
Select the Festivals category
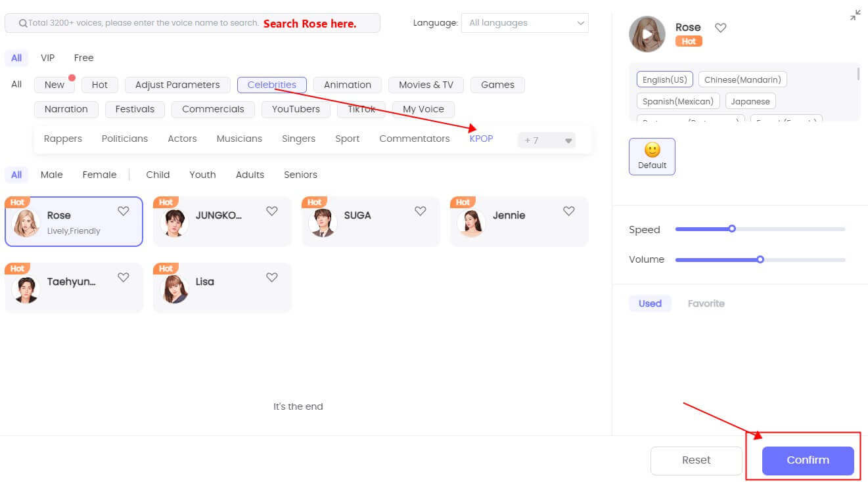click(135, 109)
